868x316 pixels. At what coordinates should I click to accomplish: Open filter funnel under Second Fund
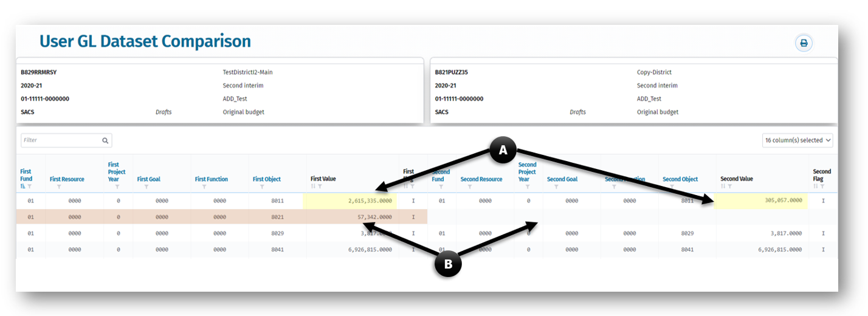point(441,187)
